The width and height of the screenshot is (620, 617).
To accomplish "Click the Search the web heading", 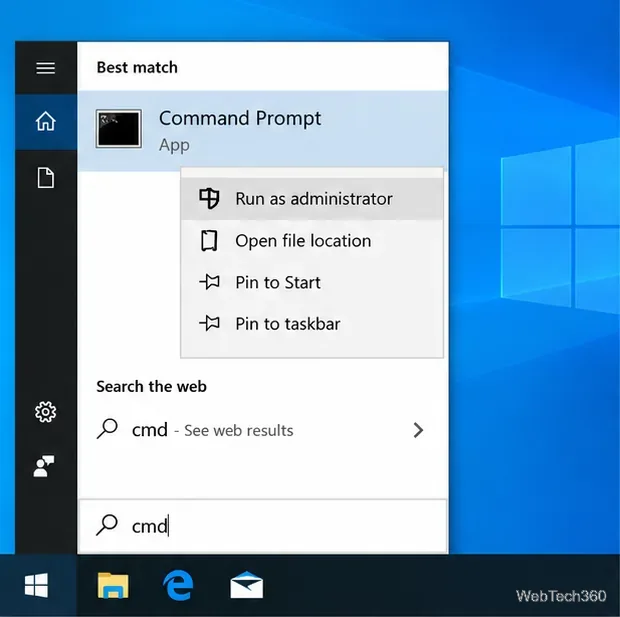I will pyautogui.click(x=151, y=386).
